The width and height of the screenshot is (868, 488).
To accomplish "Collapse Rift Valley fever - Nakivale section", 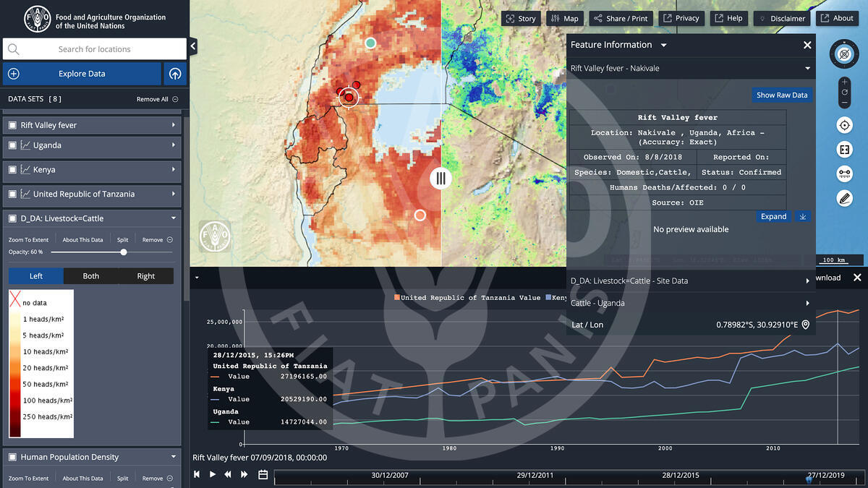I will (807, 69).
